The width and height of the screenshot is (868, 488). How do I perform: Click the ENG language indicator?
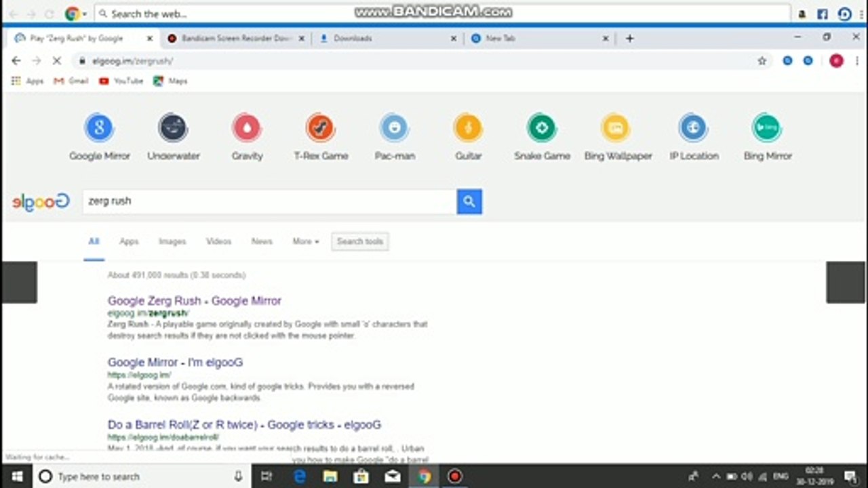click(x=781, y=476)
